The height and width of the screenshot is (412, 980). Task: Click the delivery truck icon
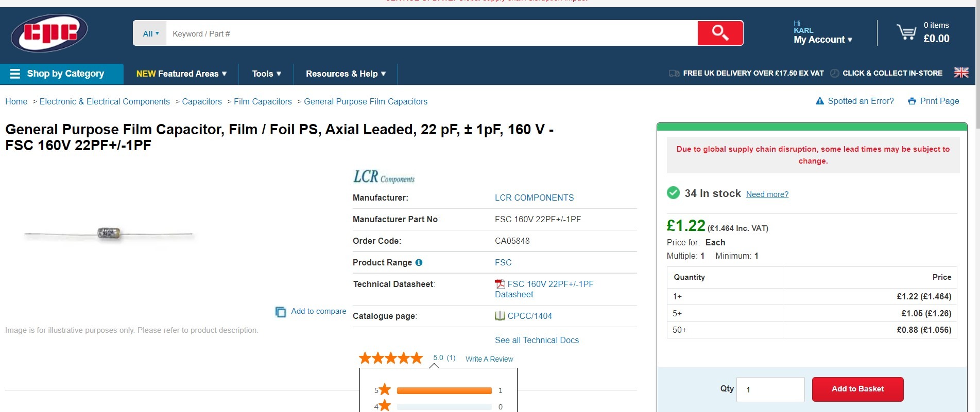point(674,74)
